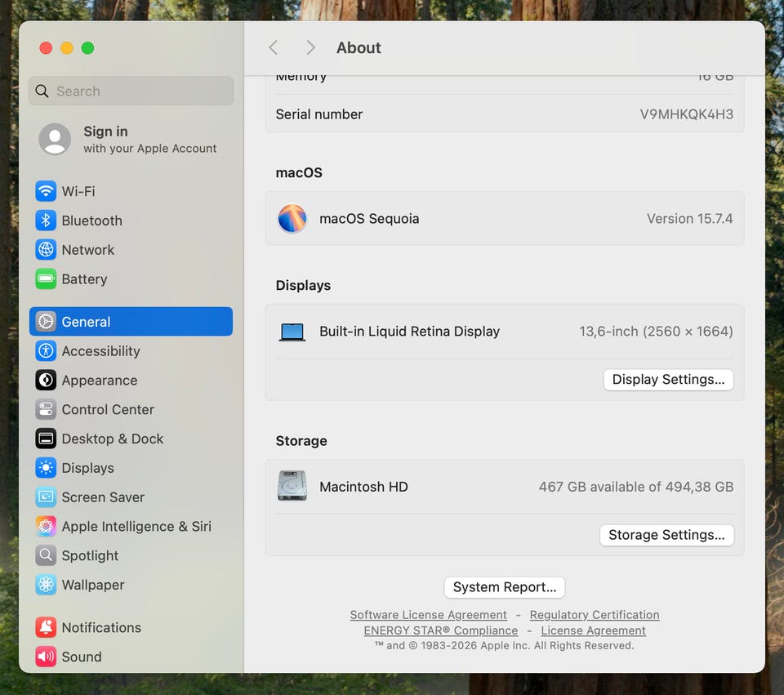Viewport: 784px width, 695px height.
Task: Open the Software License Agreement link
Action: tap(428, 615)
